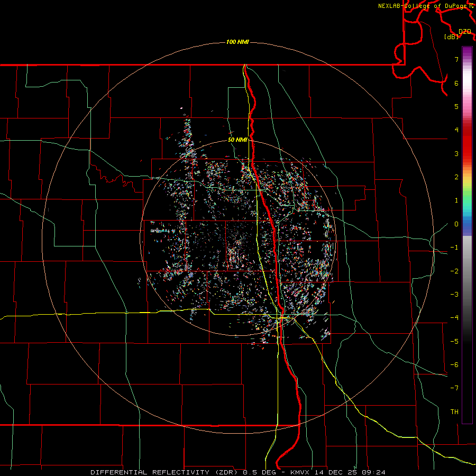This screenshot has width=476, height=476.
Task: Click the 5 dB label on colorbar
Action: (x=456, y=106)
